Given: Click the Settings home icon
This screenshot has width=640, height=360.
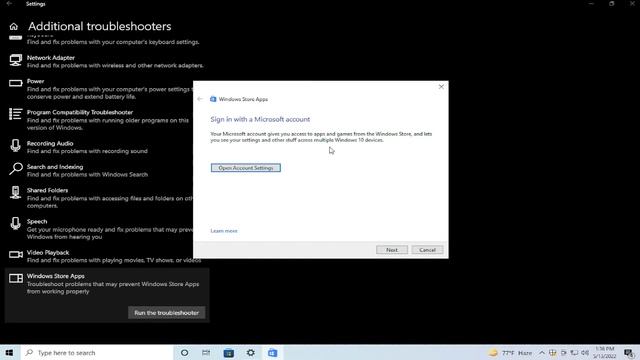Looking at the screenshot, I should click(x=13, y=27).
